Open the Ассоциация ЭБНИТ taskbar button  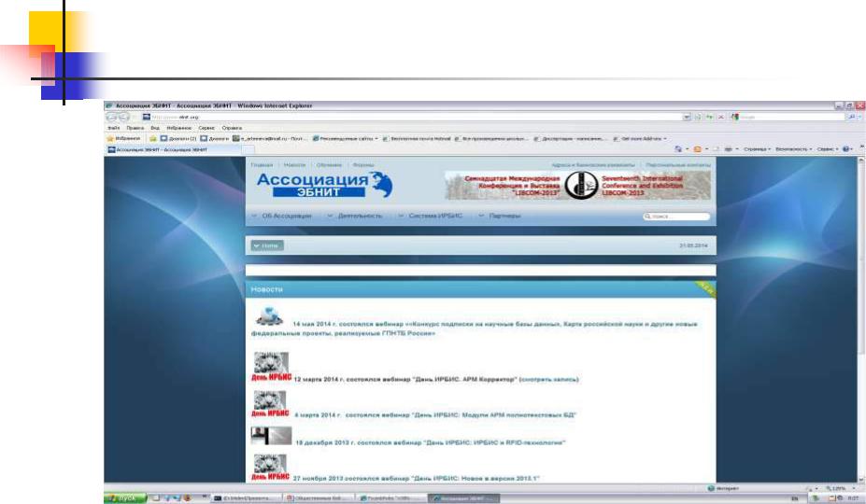pos(464,497)
